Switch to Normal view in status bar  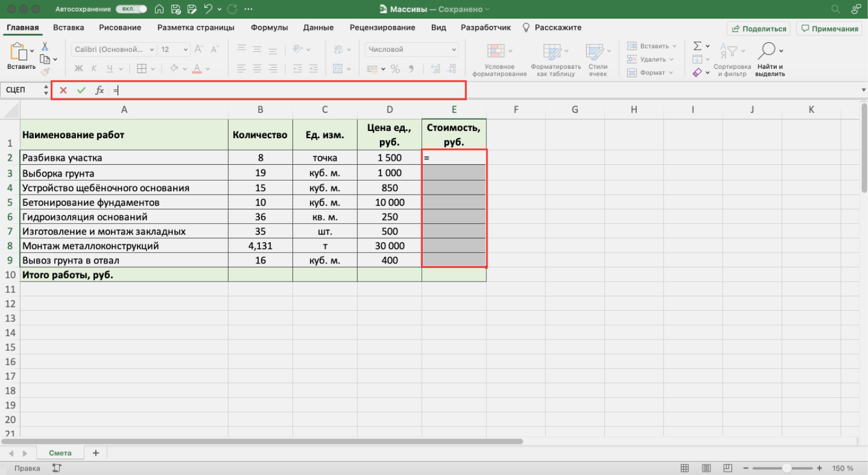click(685, 468)
